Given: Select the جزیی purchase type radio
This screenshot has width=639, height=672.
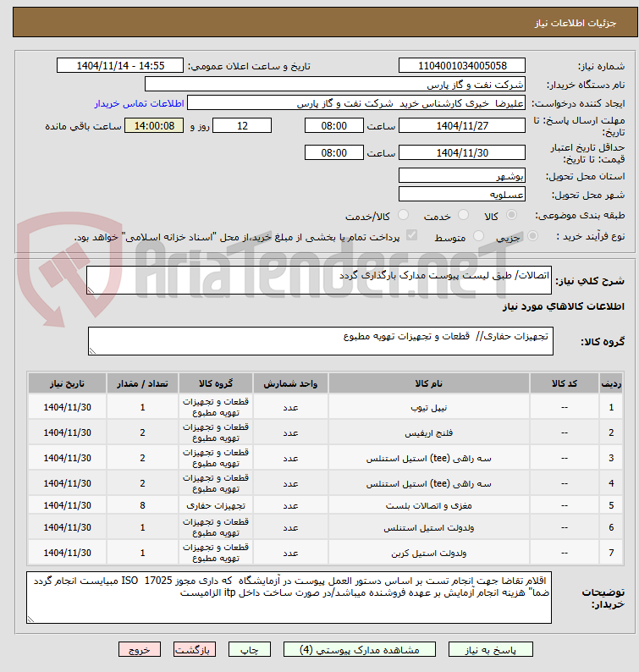Looking at the screenshot, I should click(x=532, y=236).
